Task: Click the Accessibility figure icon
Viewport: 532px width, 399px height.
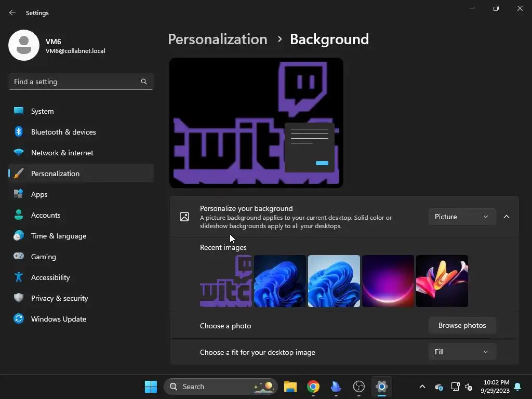Action: point(19,277)
